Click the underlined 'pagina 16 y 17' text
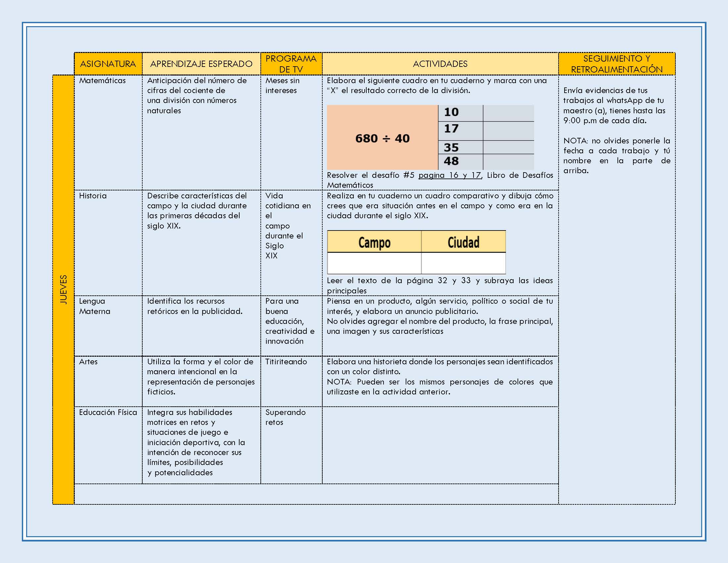The height and width of the screenshot is (563, 728). click(450, 175)
